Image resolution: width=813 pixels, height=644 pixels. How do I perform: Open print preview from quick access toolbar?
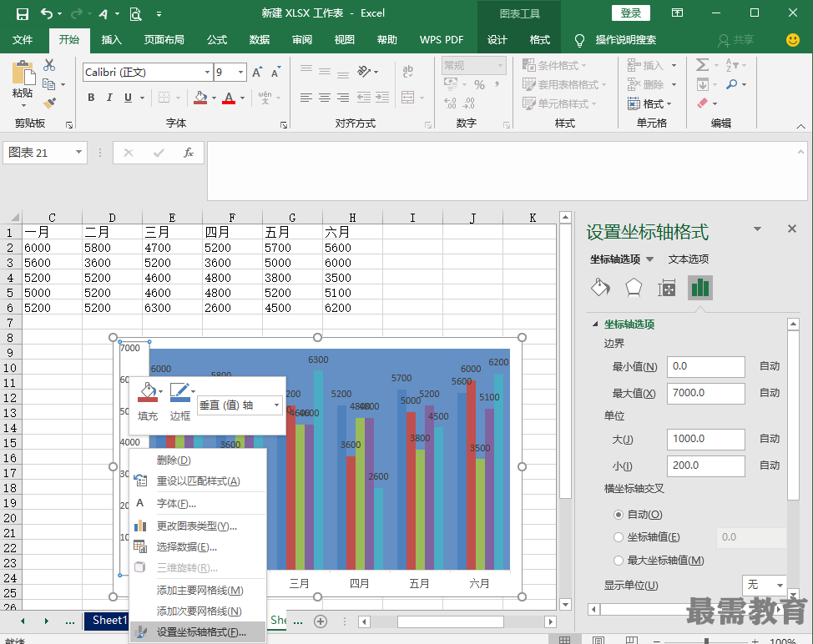pyautogui.click(x=135, y=14)
